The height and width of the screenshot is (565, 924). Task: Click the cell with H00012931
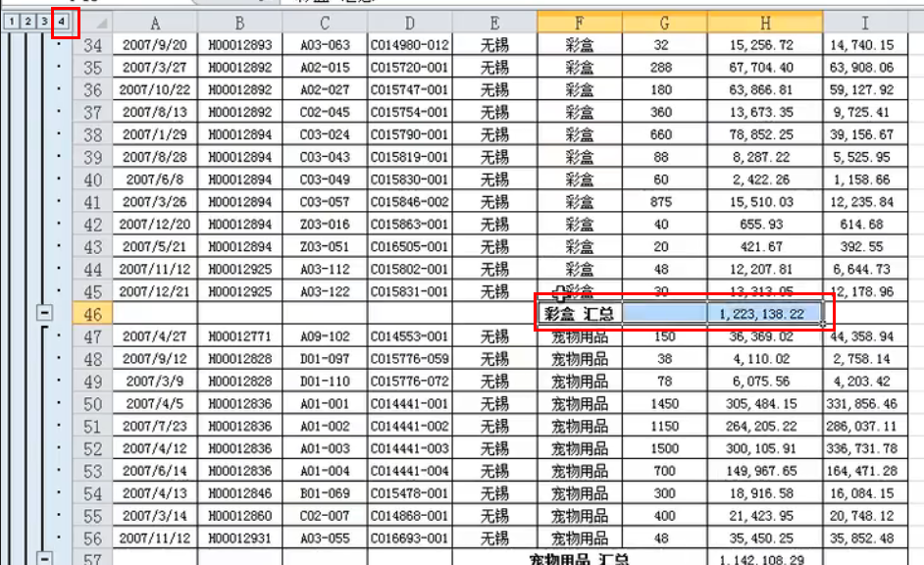(239, 538)
